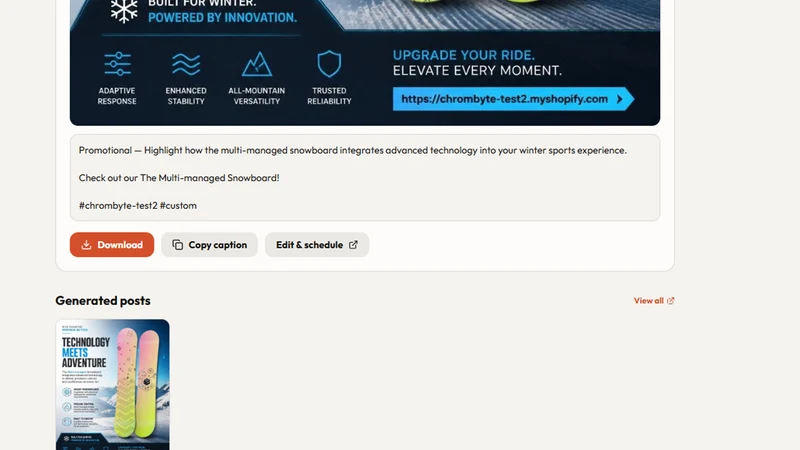Click the external link icon next to View all

670,301
